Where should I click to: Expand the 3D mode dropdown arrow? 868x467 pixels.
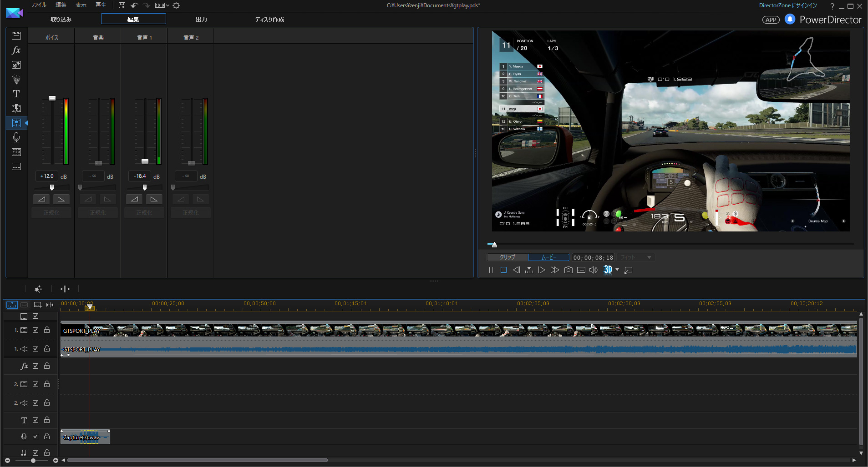click(617, 270)
